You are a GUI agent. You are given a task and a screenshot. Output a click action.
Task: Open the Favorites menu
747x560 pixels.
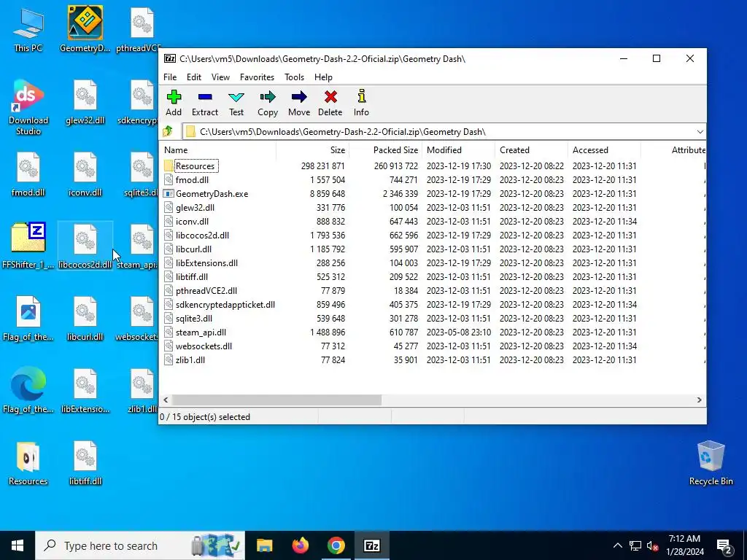pos(258,77)
